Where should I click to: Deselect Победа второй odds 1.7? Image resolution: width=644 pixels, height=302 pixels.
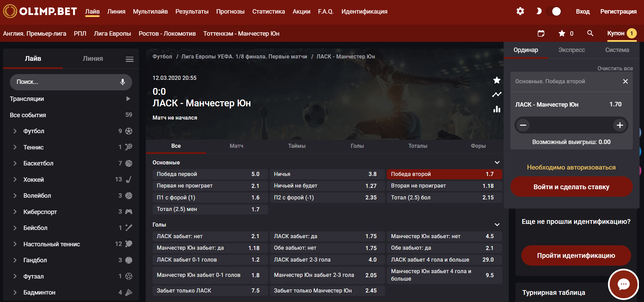click(444, 174)
